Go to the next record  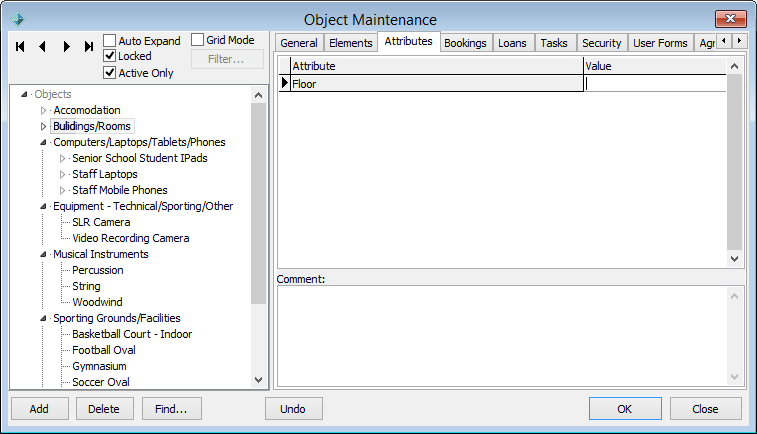[67, 46]
